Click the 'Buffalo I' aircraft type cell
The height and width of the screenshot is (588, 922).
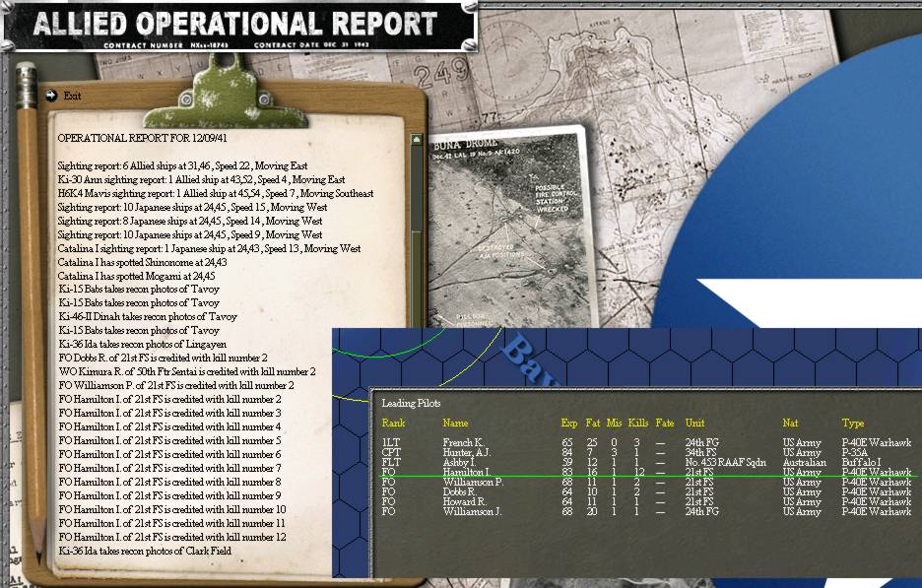click(x=862, y=463)
